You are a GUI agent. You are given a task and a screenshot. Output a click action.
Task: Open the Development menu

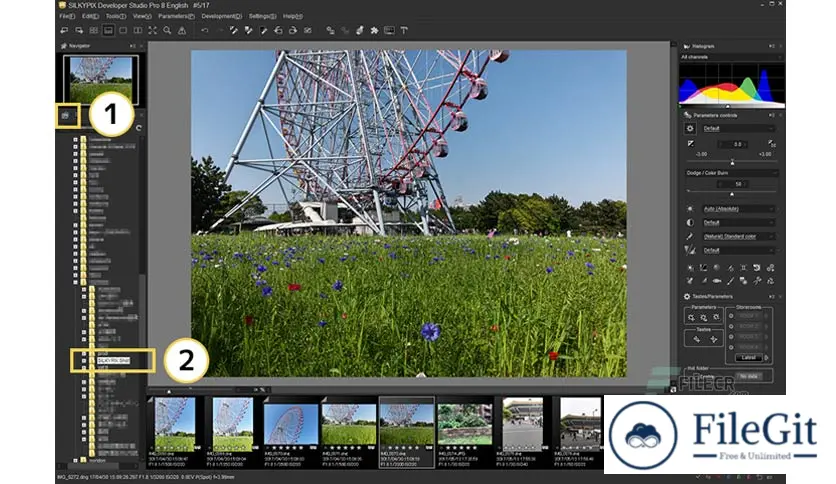click(x=221, y=17)
